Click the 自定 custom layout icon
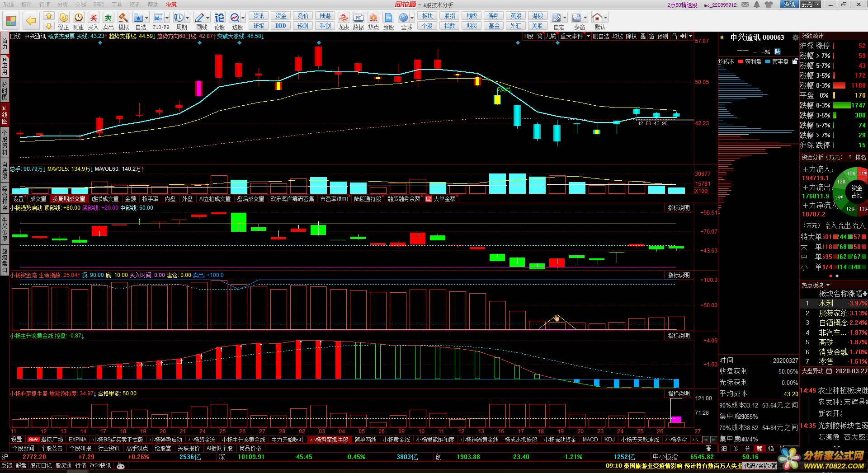The height and width of the screenshot is (473, 868). pos(557,18)
